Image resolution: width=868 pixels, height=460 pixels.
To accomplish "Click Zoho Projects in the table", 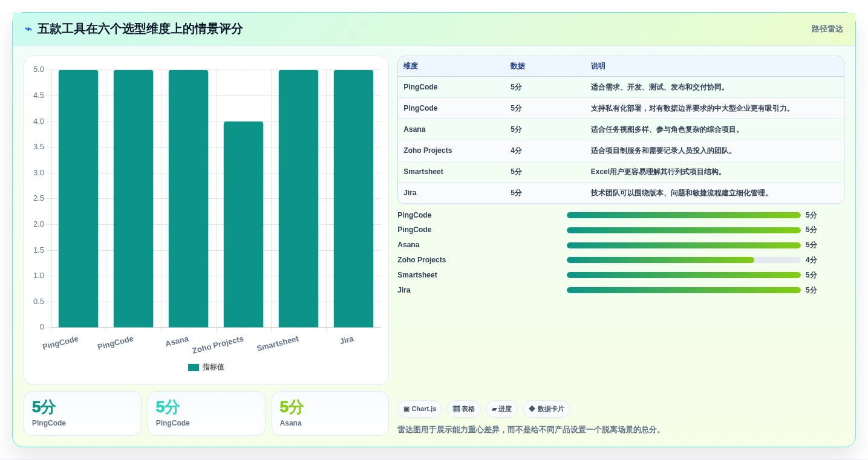I will (x=428, y=151).
